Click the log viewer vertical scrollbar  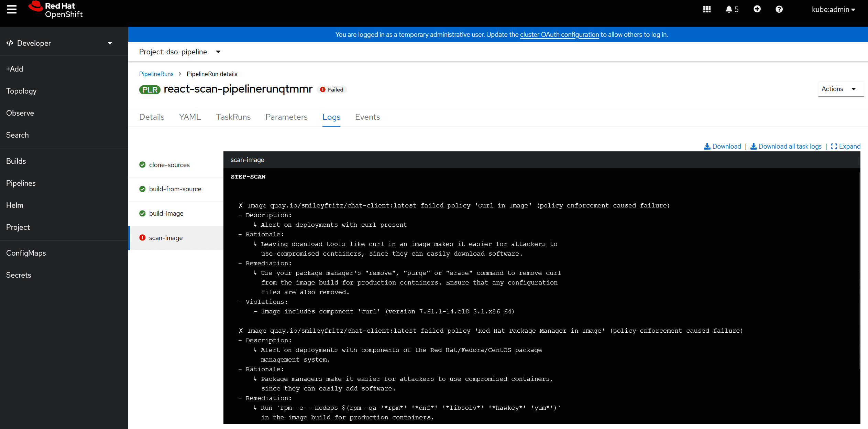pos(859,270)
